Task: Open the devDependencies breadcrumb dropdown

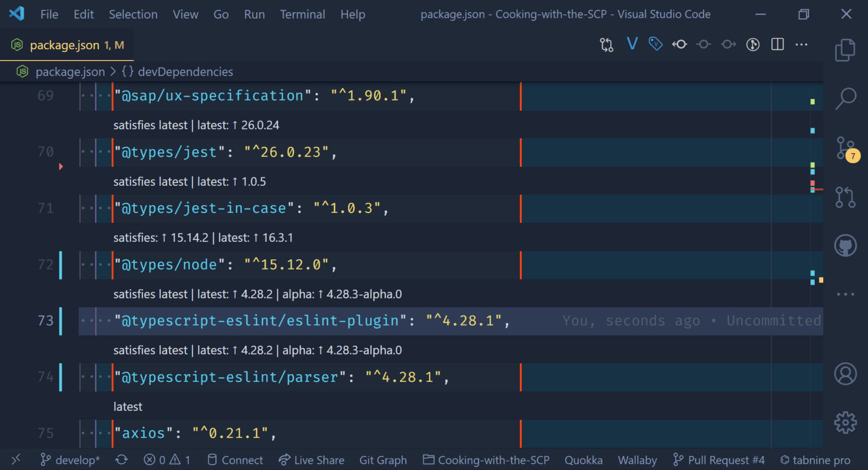Action: [x=185, y=72]
